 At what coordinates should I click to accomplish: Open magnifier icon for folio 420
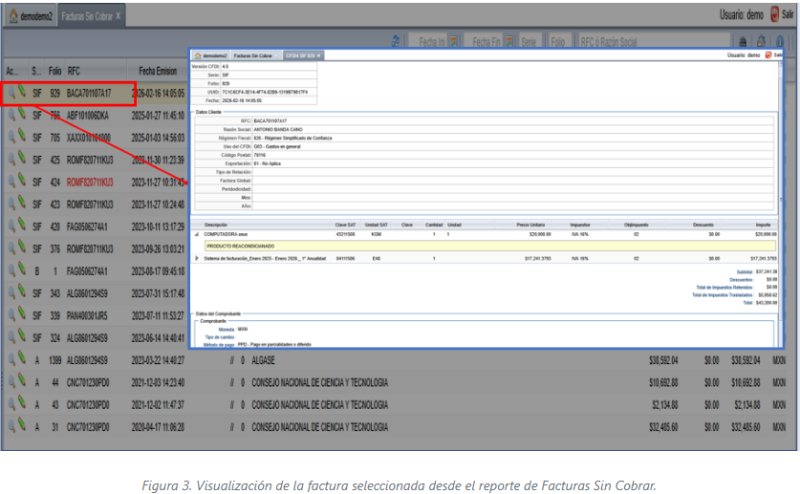coord(11,227)
